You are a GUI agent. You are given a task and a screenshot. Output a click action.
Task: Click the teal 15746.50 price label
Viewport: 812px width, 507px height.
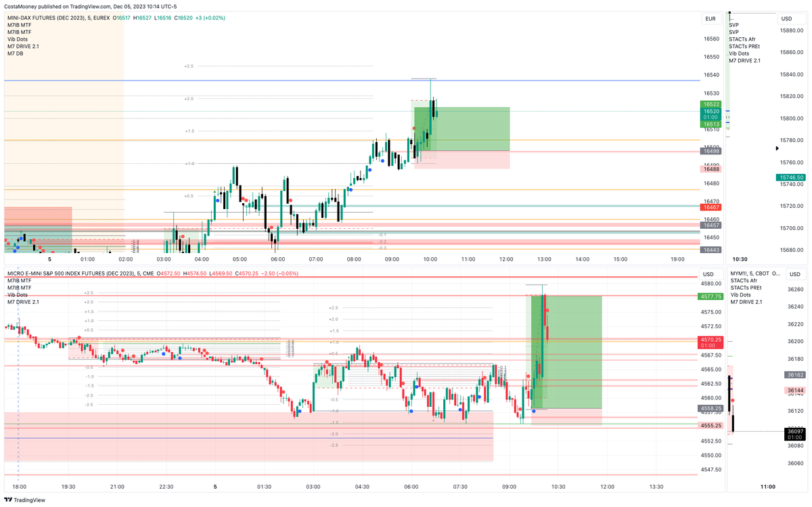pos(790,177)
